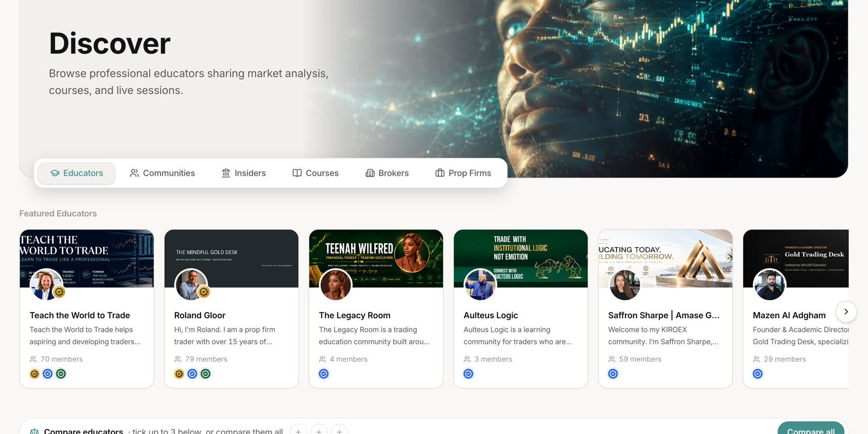868x434 pixels.
Task: Click Aulteus Logic's avatar image
Action: (480, 285)
